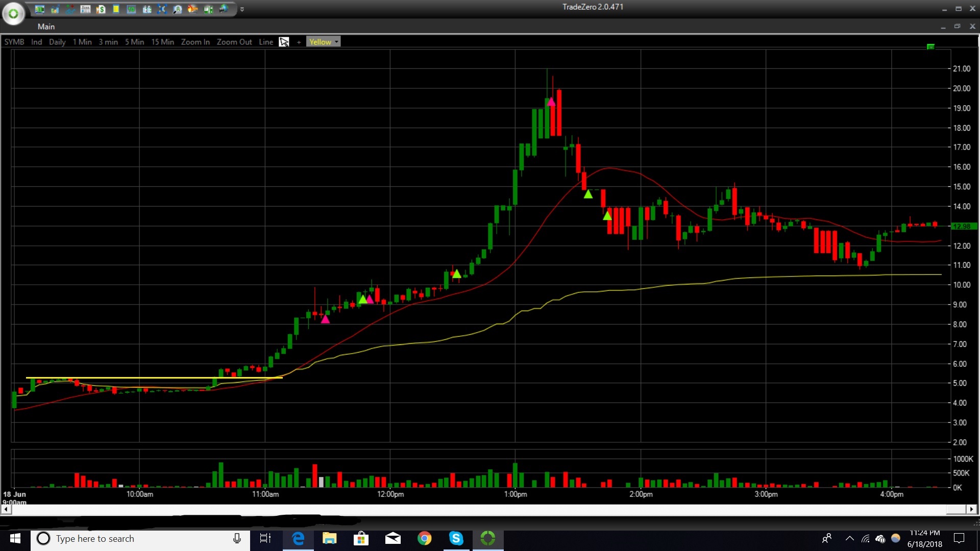The image size is (980, 551).
Task: Click the globe toolbar icon
Action: pos(224,9)
